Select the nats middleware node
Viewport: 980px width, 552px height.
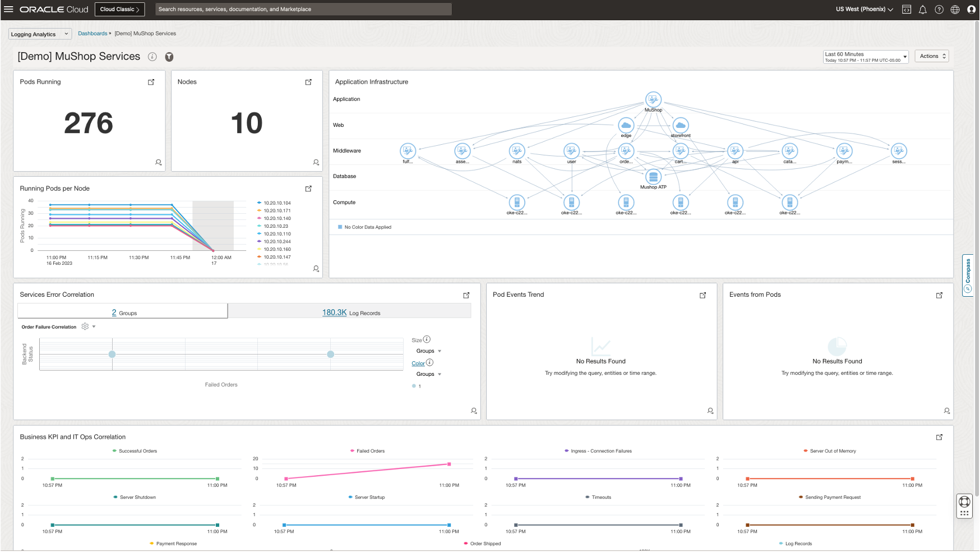517,151
